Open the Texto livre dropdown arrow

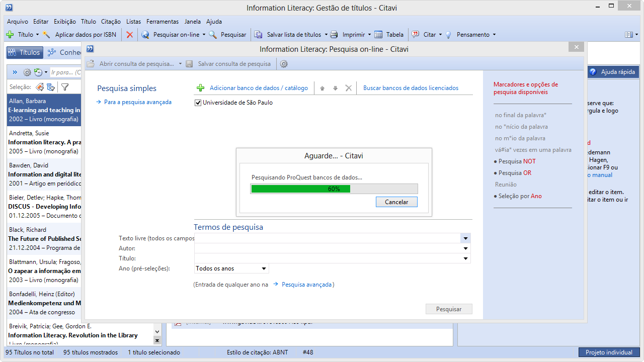[x=466, y=238]
